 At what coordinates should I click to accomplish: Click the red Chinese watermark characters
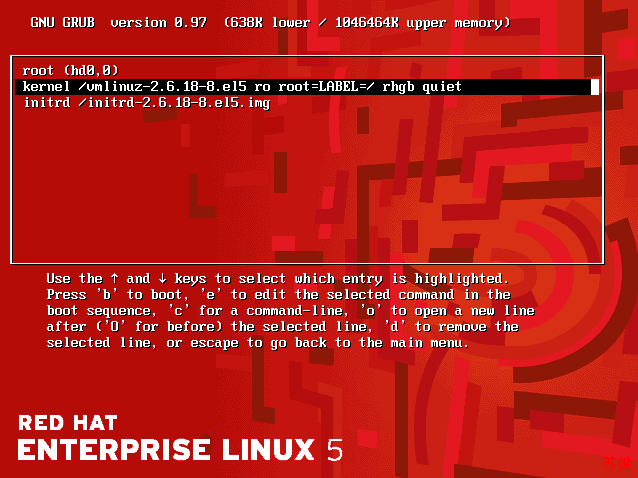(617, 464)
